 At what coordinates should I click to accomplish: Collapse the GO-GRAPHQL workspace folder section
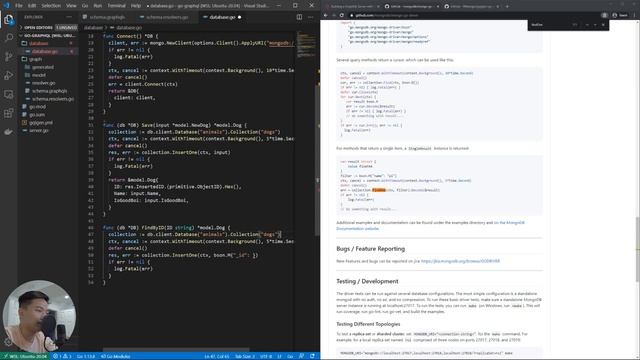48,36
